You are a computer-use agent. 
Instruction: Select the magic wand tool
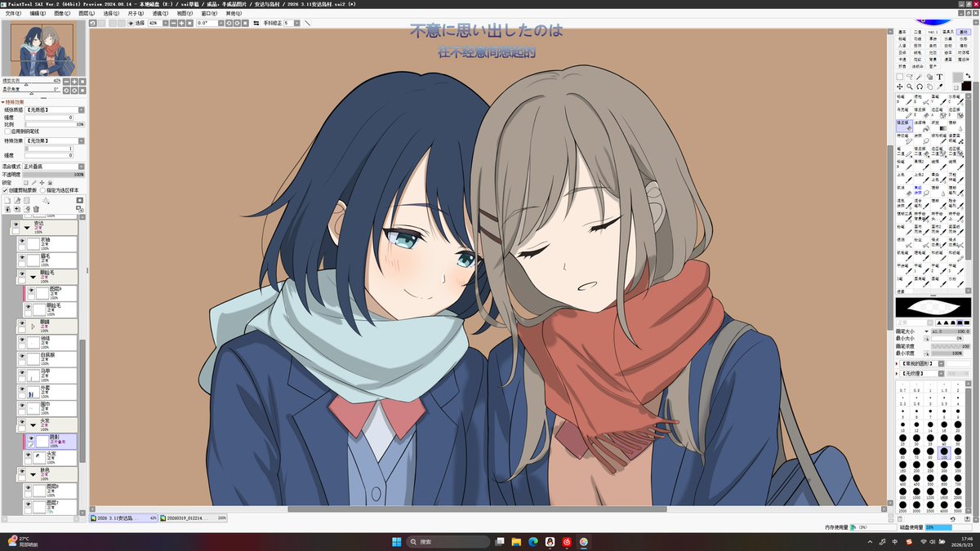920,77
